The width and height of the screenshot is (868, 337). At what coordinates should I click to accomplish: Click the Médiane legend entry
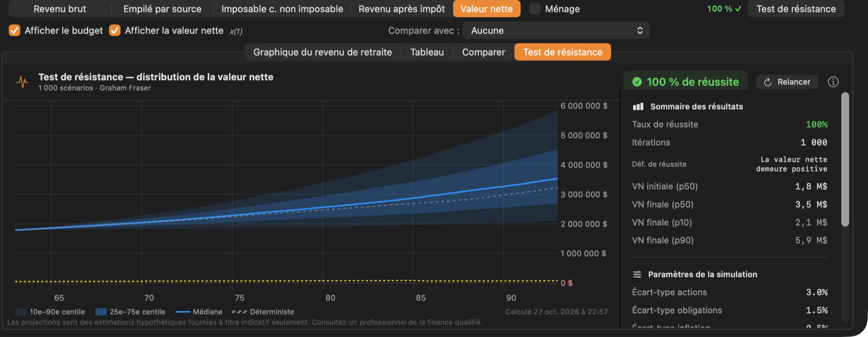click(x=199, y=312)
